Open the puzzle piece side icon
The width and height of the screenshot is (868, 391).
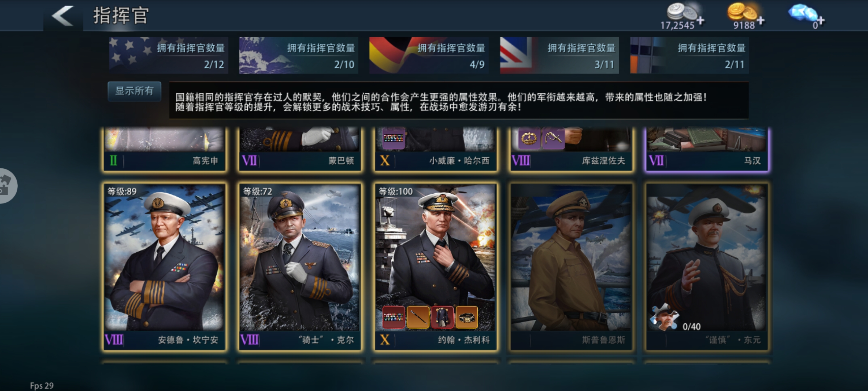pyautogui.click(x=7, y=186)
